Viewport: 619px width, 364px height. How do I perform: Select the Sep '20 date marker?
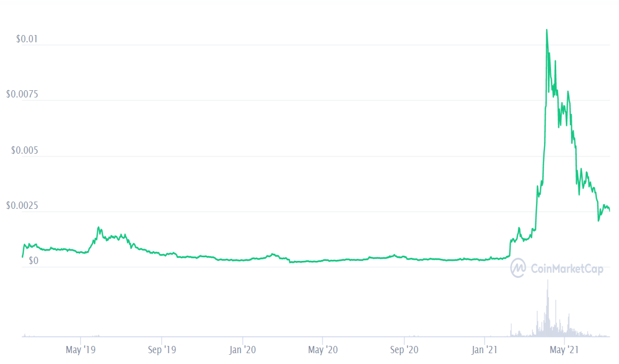click(404, 350)
